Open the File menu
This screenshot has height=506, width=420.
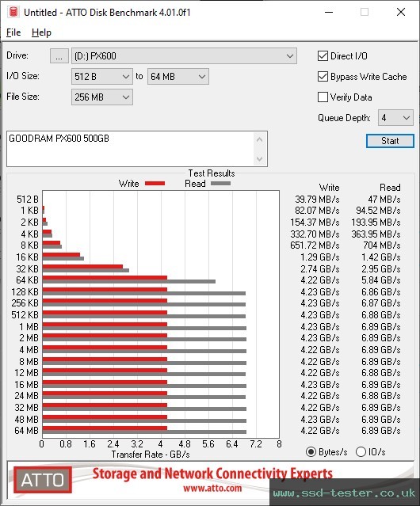click(13, 32)
